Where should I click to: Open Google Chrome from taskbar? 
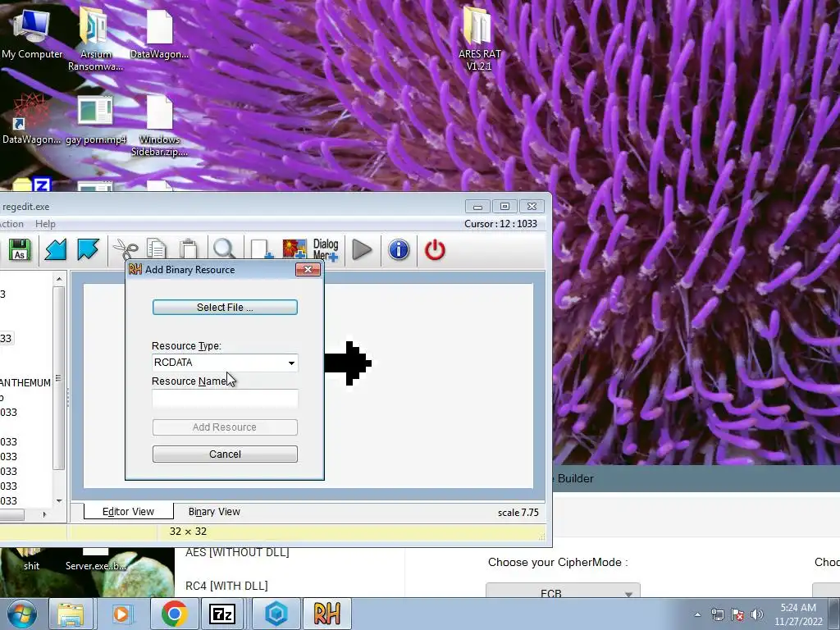point(174,614)
